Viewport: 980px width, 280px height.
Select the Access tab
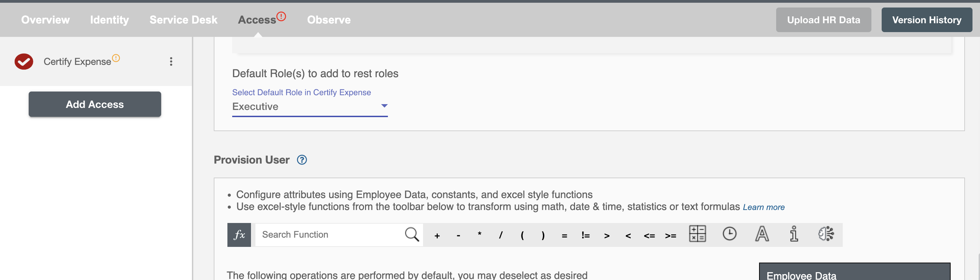(257, 20)
